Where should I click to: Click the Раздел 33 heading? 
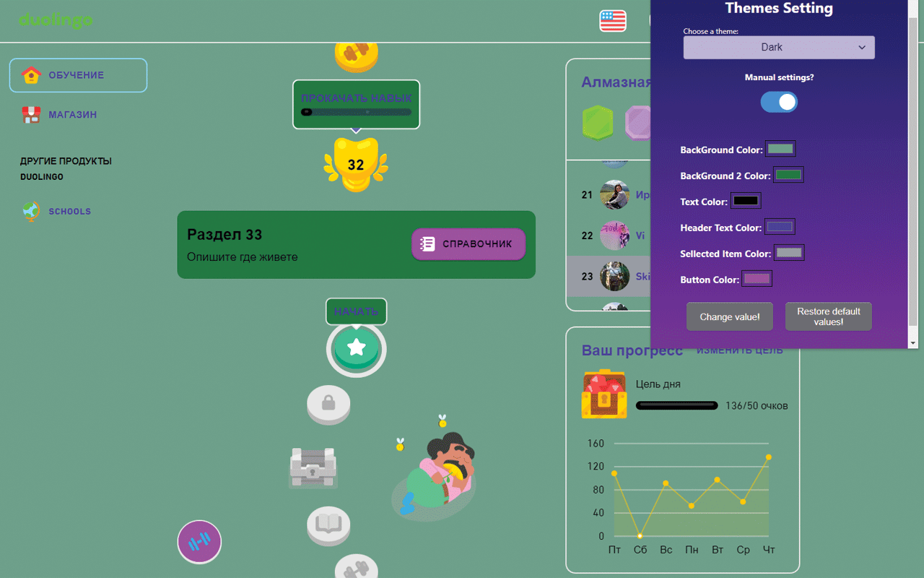tap(225, 235)
